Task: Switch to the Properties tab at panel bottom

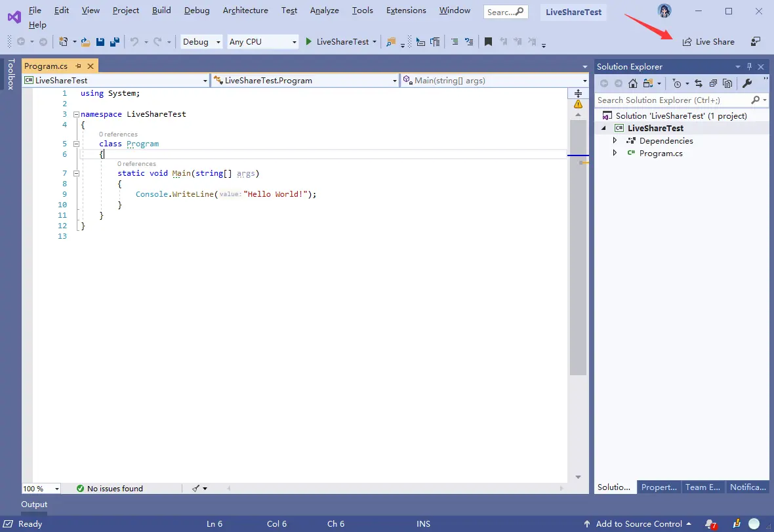Action: click(x=659, y=487)
